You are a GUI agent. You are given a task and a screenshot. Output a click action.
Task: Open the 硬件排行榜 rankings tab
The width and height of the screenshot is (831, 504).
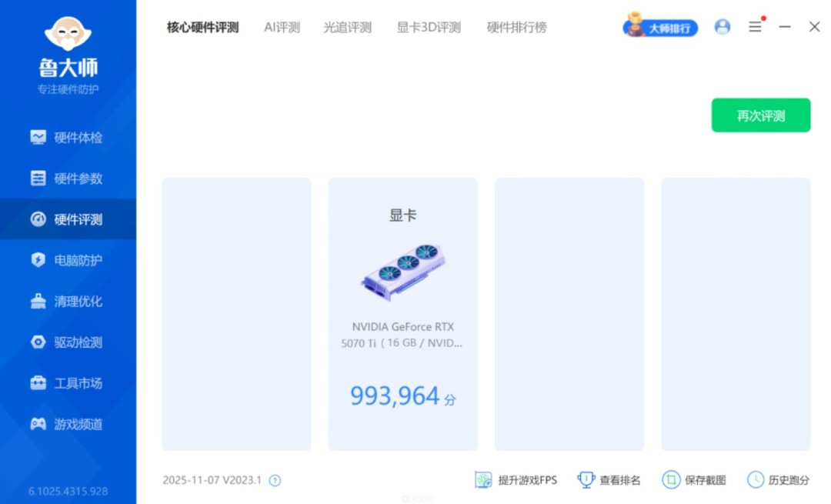pyautogui.click(x=516, y=27)
